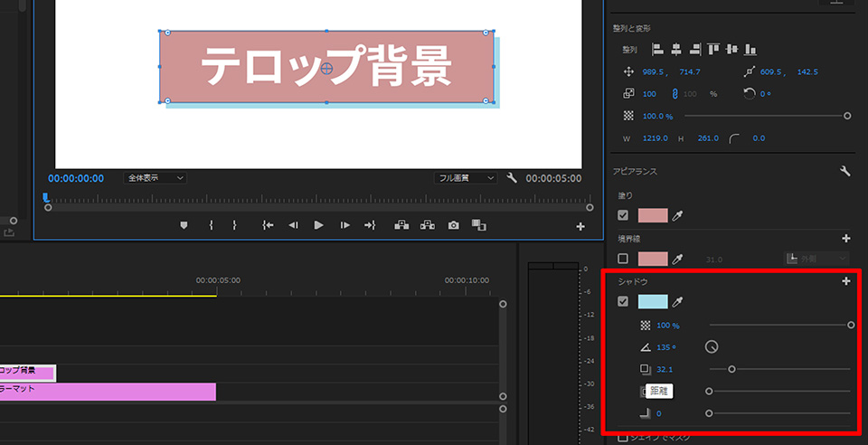Click position Y value 714.7

pyautogui.click(x=690, y=72)
